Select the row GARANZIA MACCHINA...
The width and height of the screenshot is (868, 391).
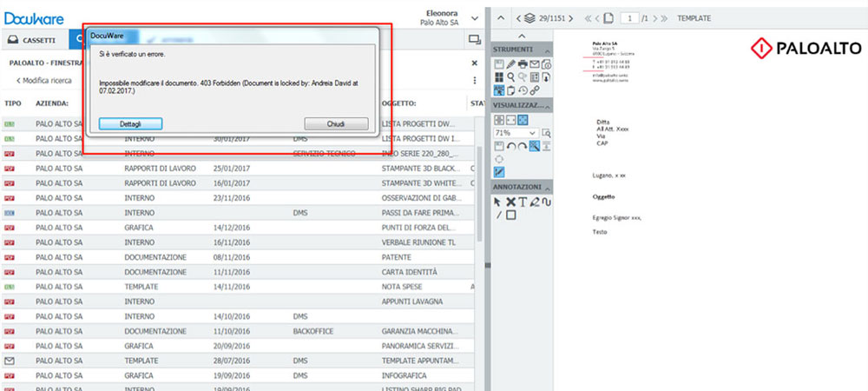(238, 331)
